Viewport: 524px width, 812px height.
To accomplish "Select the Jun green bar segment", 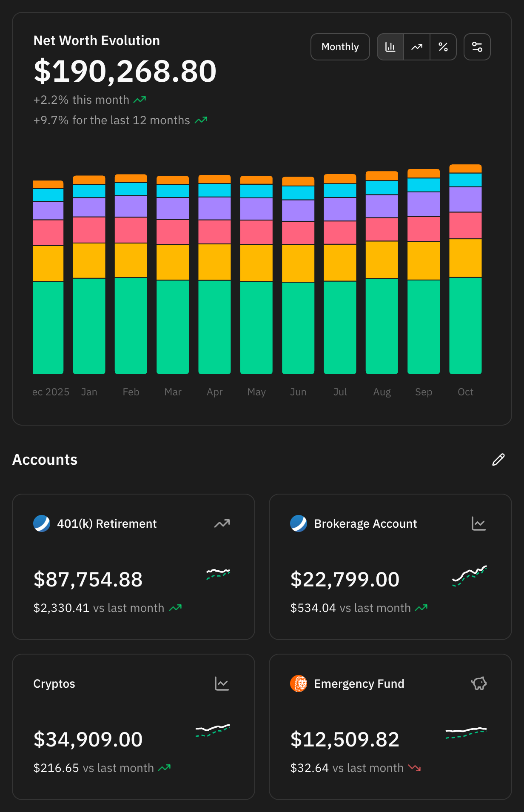I will click(298, 329).
